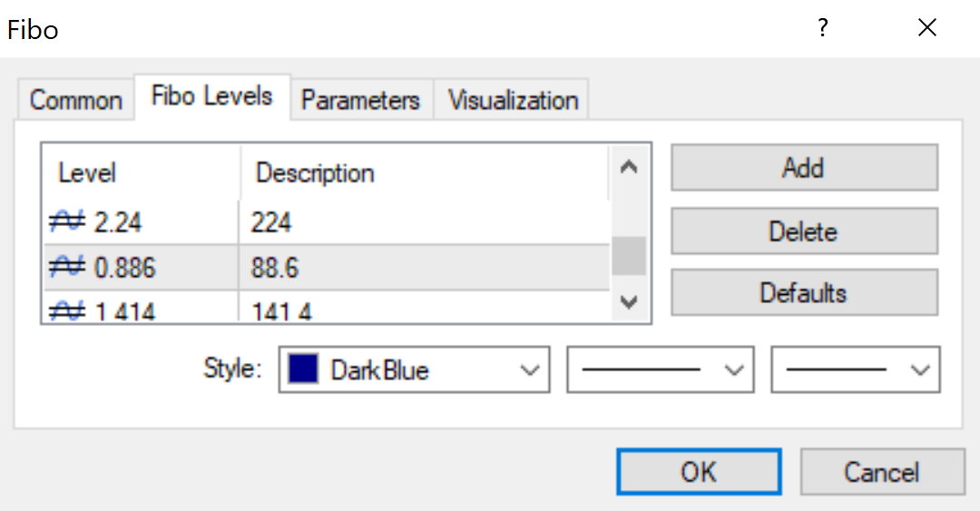Viewport: 980px width, 511px height.
Task: Click the Fibo icon beside level 1.414
Action: 67,310
